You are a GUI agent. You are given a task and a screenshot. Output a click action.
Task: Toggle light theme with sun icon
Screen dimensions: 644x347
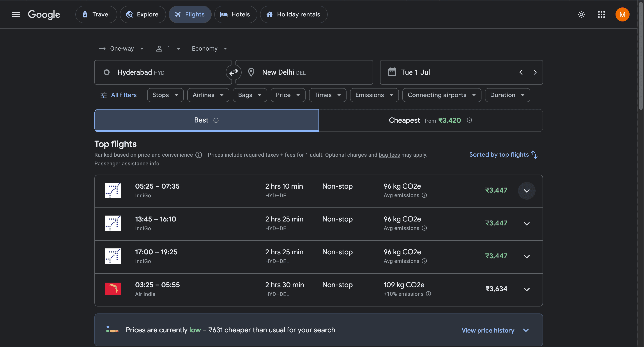point(581,14)
